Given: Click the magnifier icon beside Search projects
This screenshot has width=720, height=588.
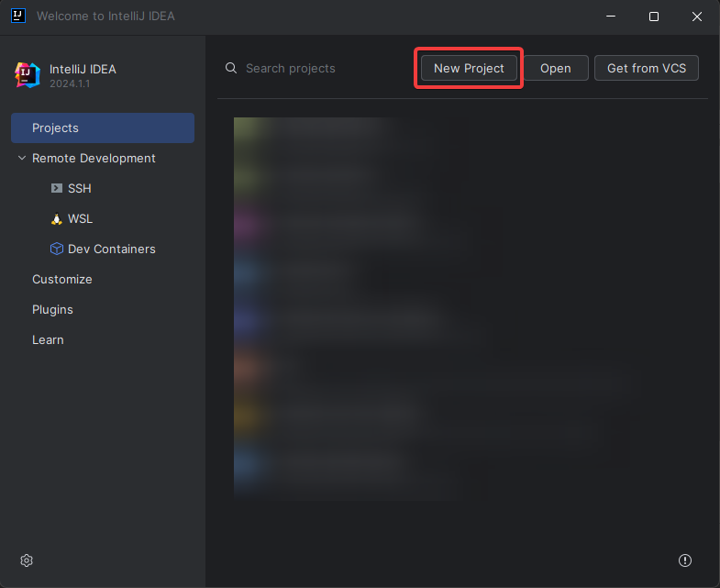Looking at the screenshot, I should (232, 69).
